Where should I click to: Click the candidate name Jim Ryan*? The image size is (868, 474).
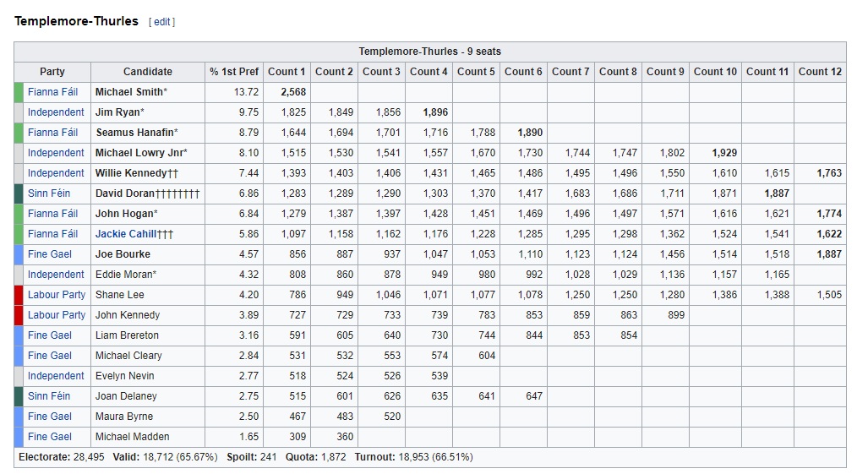[x=119, y=112]
